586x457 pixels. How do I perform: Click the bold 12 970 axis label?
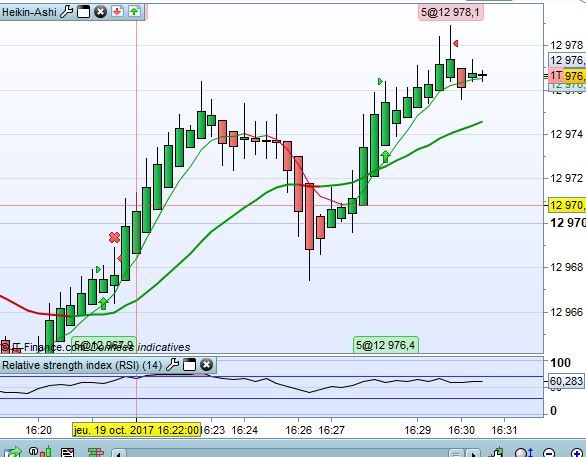pyautogui.click(x=568, y=223)
